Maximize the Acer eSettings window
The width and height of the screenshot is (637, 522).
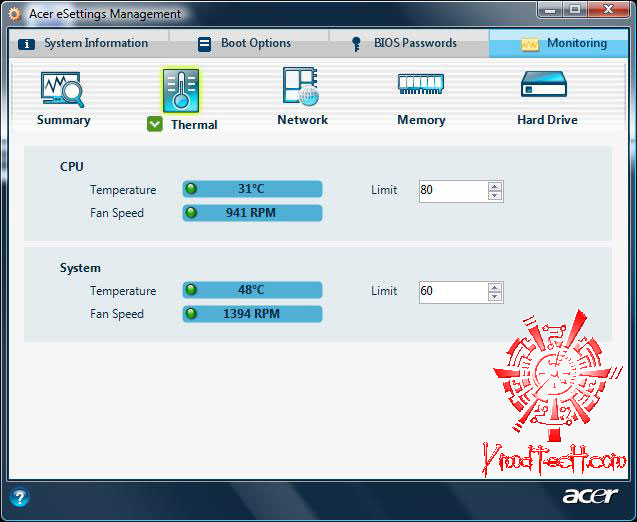pos(574,10)
